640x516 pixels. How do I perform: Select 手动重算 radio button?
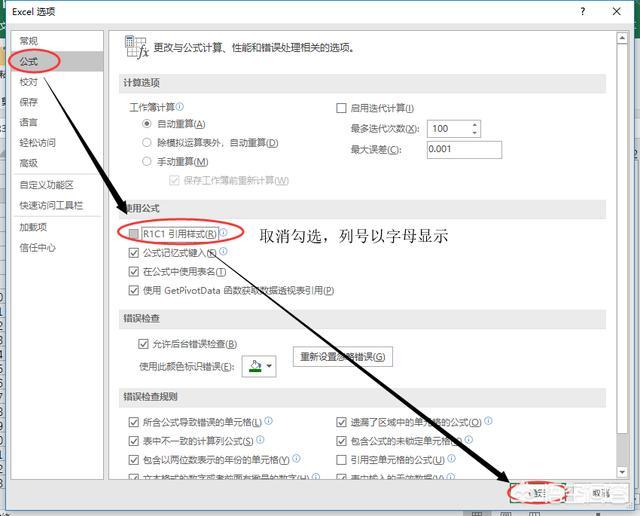147,161
